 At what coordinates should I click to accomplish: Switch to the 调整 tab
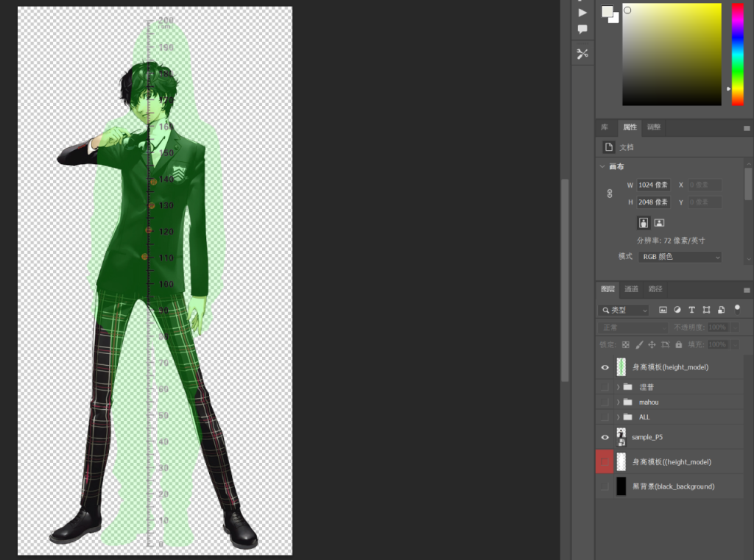(x=654, y=127)
